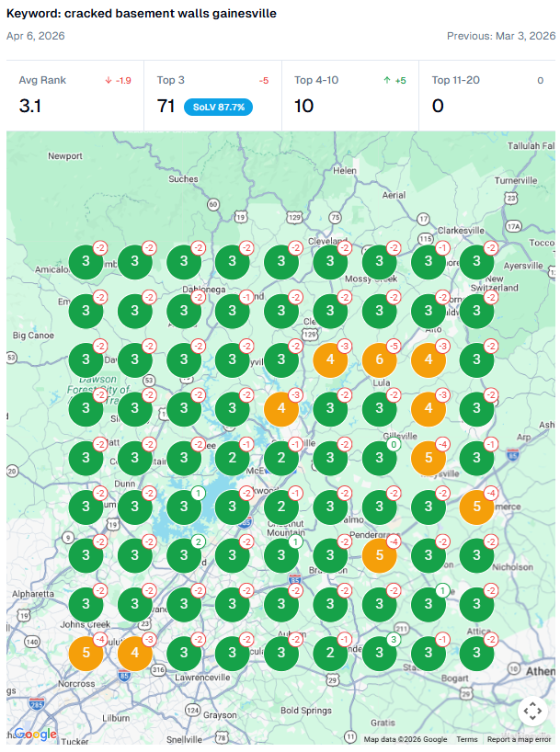Select the green 3 pin beside New Switzerland label
The width and height of the screenshot is (560, 752).
[x=476, y=311]
